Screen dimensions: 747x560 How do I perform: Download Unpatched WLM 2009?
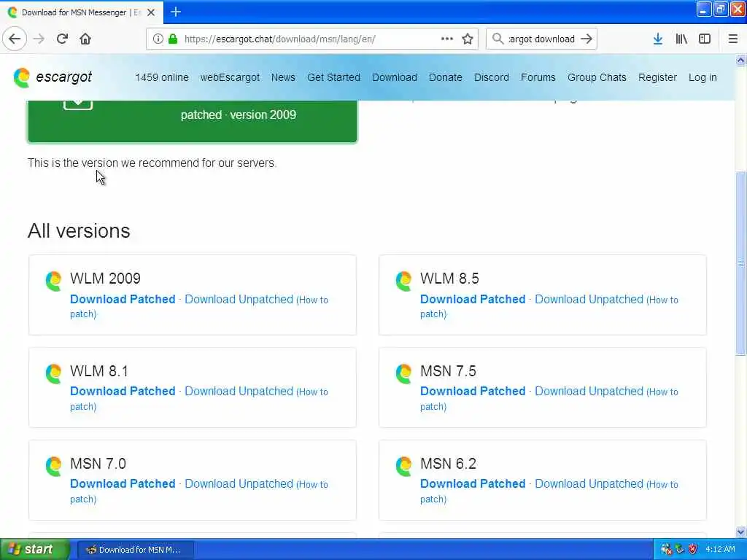(x=239, y=300)
